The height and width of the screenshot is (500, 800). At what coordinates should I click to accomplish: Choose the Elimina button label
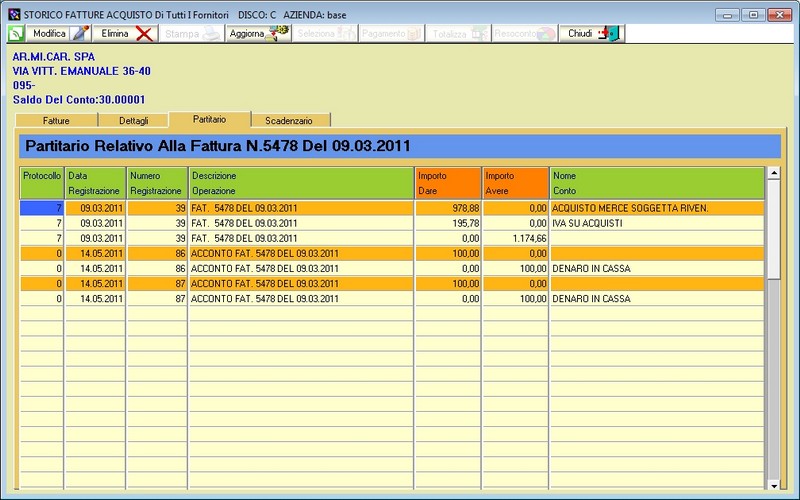point(114,34)
